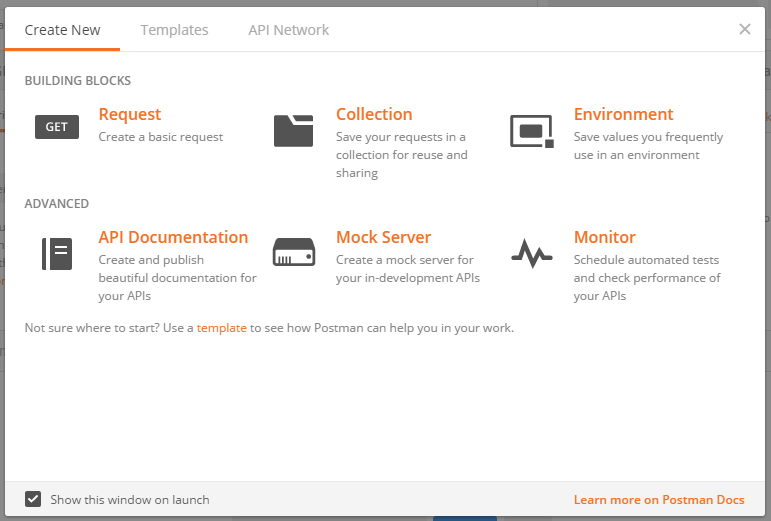Image resolution: width=771 pixels, height=521 pixels.
Task: Click the Environment screen icon
Action: (x=532, y=131)
